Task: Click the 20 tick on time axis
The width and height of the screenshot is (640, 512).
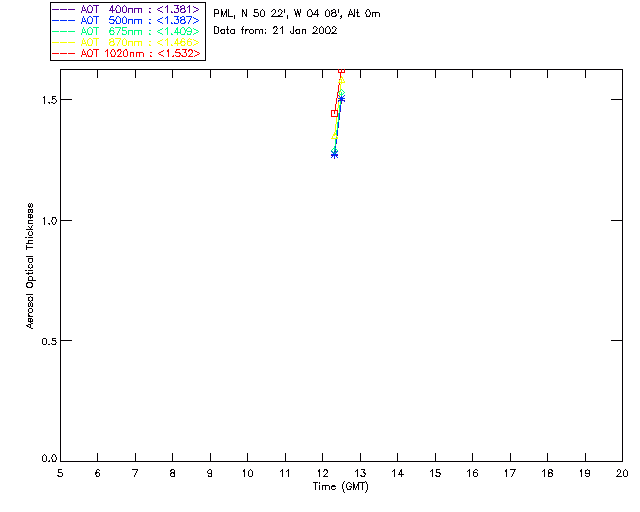Action: (621, 472)
